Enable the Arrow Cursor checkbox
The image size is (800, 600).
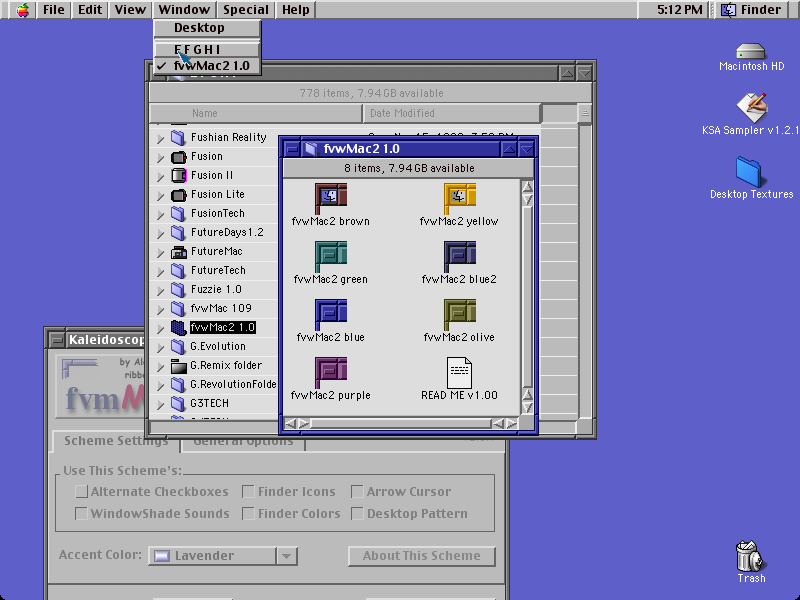pyautogui.click(x=357, y=491)
